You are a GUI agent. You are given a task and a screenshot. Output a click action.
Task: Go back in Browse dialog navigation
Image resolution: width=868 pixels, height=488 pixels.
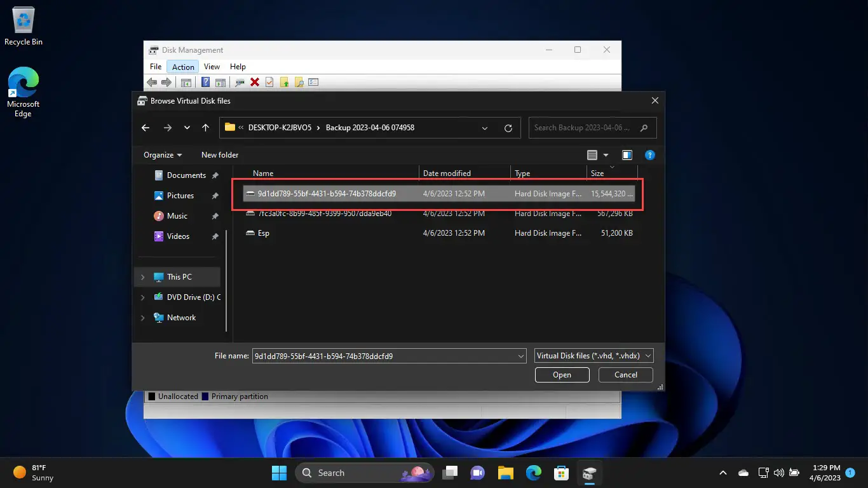tap(146, 128)
